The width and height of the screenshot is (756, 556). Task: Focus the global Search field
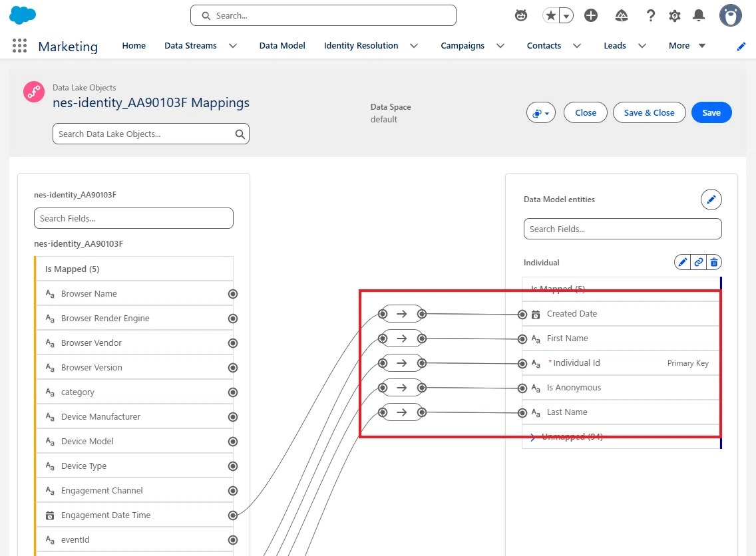click(323, 15)
